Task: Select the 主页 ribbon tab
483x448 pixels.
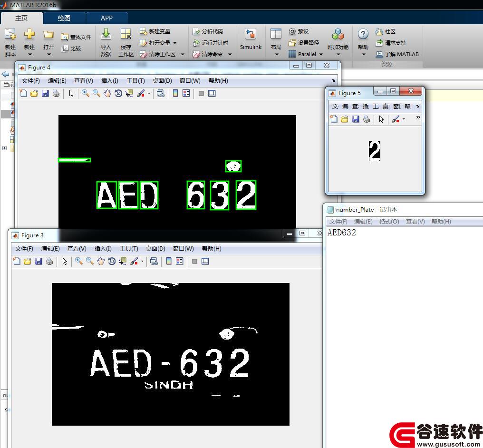Action: (x=21, y=18)
